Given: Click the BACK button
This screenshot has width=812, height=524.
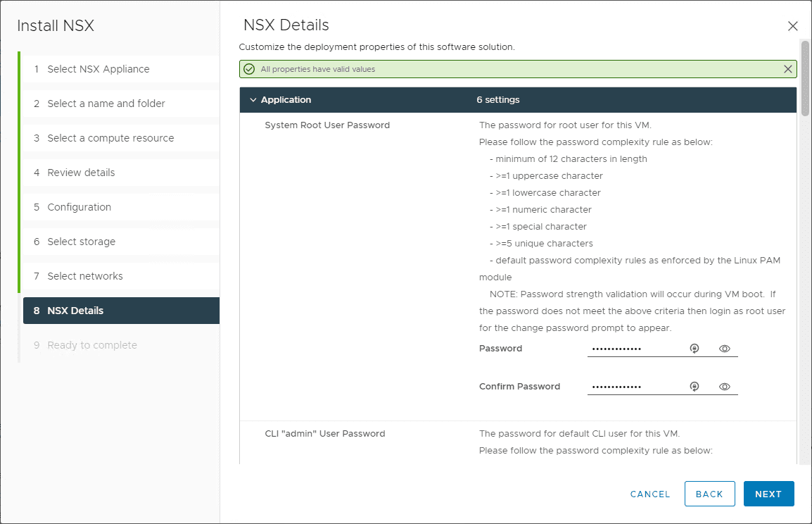Looking at the screenshot, I should (x=709, y=494).
